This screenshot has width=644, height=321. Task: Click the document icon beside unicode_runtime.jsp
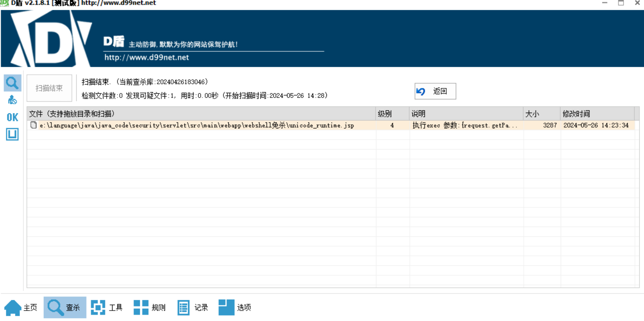33,125
